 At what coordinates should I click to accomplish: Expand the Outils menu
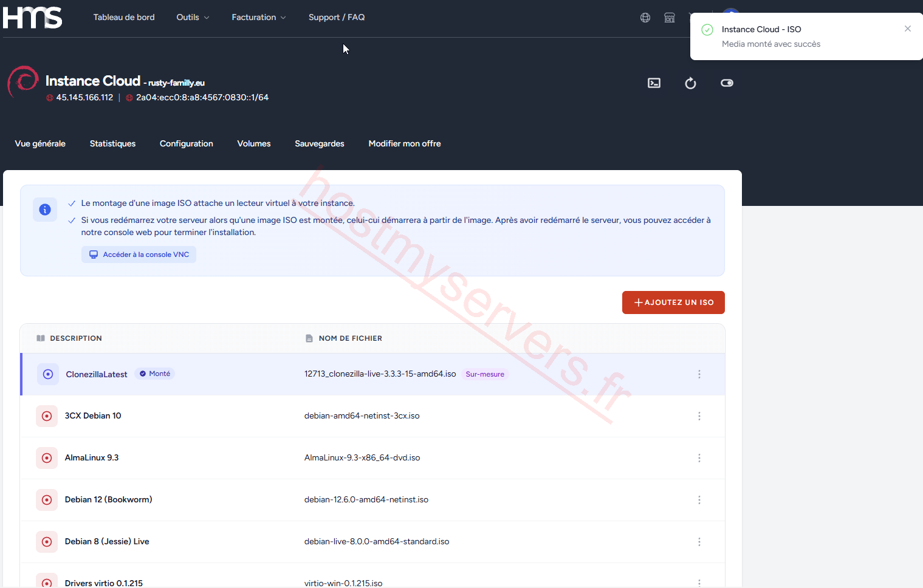[x=193, y=17]
